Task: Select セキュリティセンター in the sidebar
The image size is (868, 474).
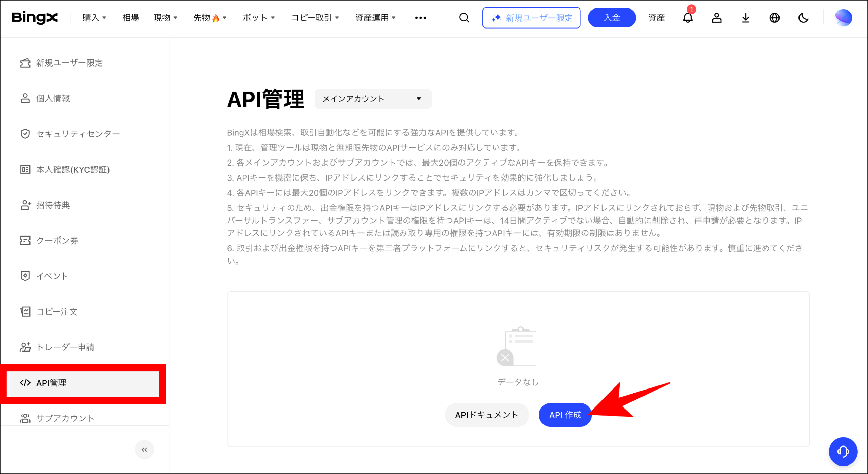Action: pyautogui.click(x=78, y=134)
